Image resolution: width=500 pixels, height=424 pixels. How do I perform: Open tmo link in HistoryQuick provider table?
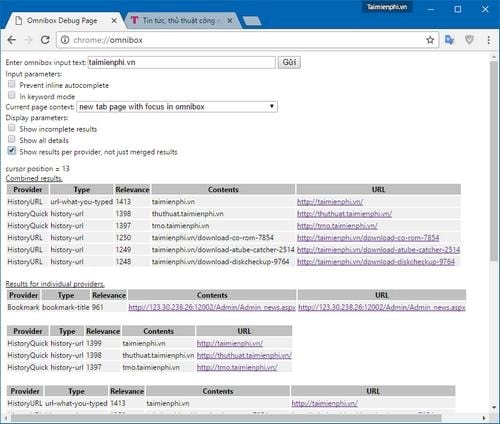[237, 367]
